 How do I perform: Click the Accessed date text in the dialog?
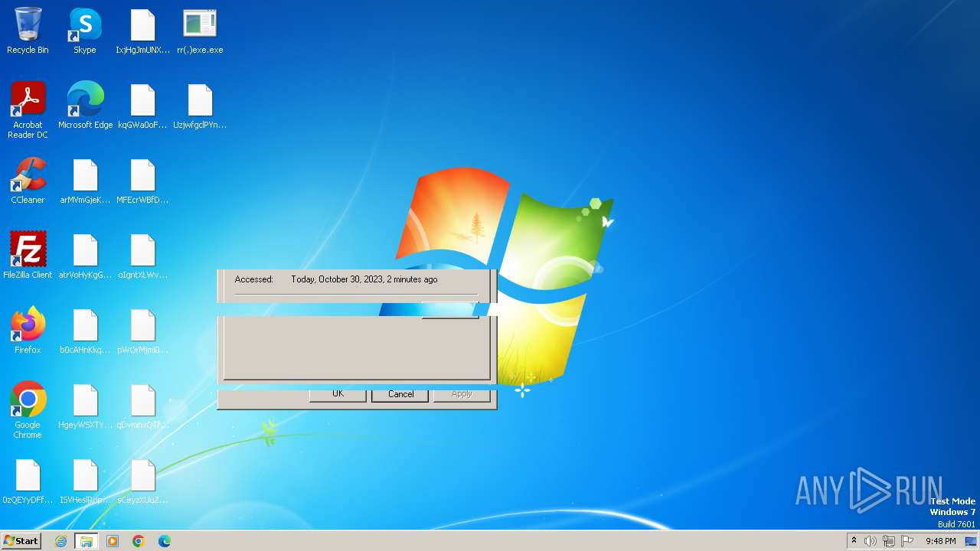click(x=364, y=279)
